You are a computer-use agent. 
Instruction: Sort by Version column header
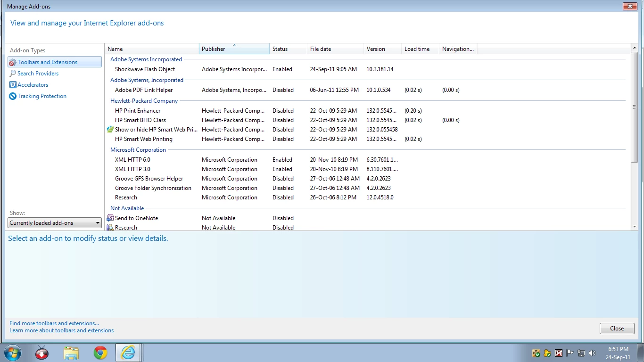382,49
